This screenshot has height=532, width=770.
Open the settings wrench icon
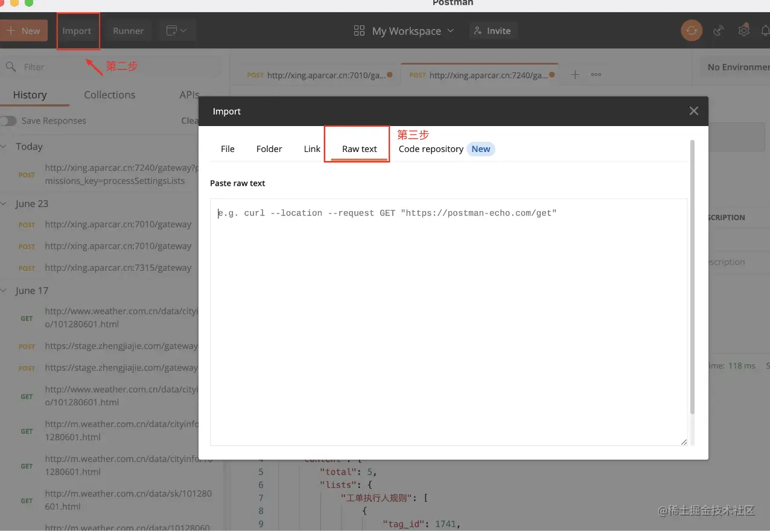743,31
